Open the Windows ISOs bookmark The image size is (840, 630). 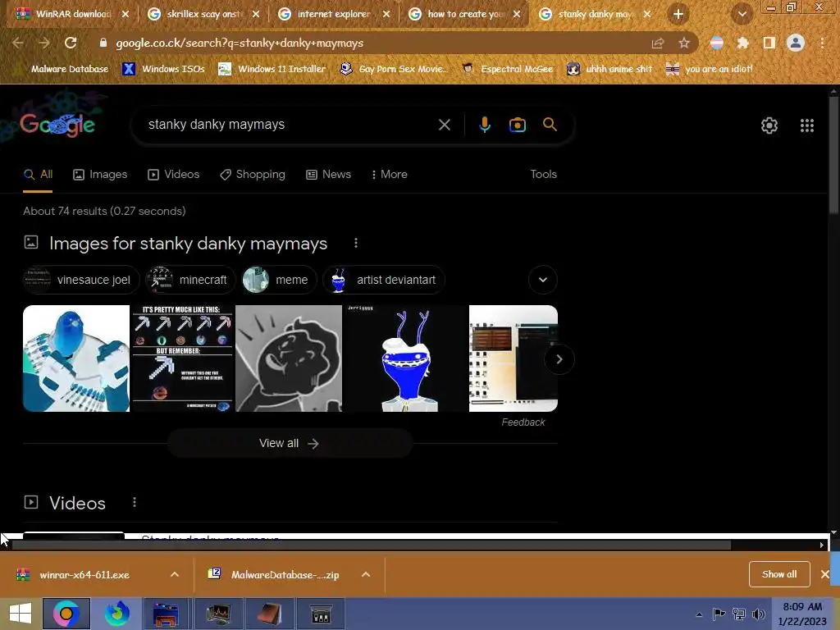[164, 69]
